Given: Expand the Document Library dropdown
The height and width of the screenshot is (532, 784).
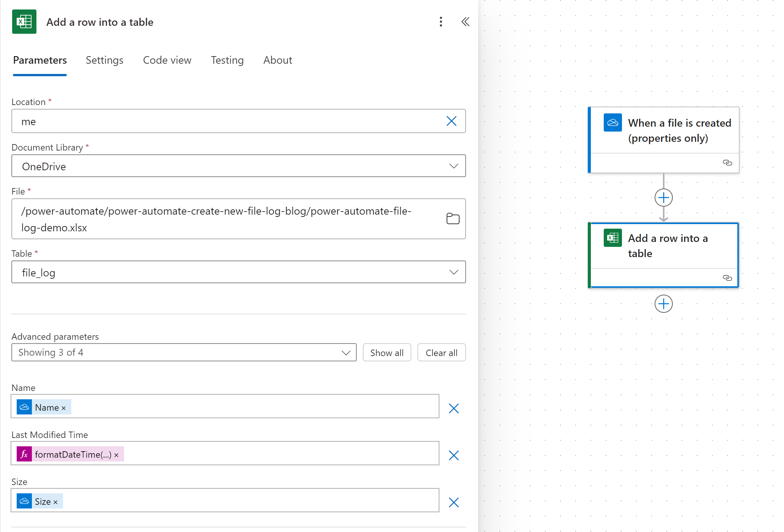Looking at the screenshot, I should 453,166.
